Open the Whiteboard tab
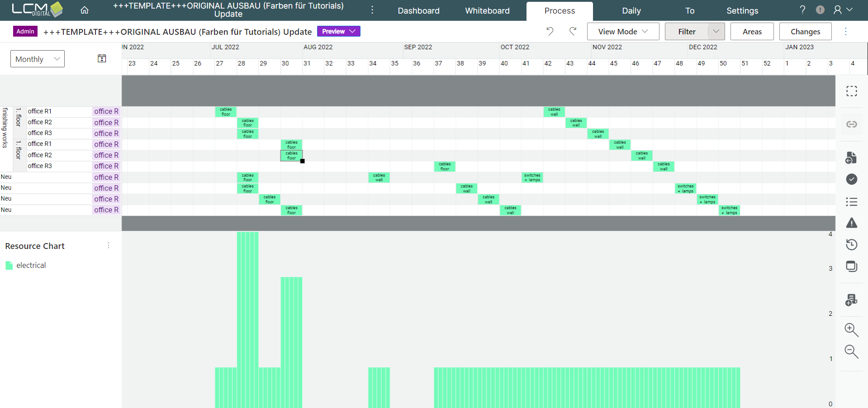The width and height of the screenshot is (868, 408). pos(487,10)
